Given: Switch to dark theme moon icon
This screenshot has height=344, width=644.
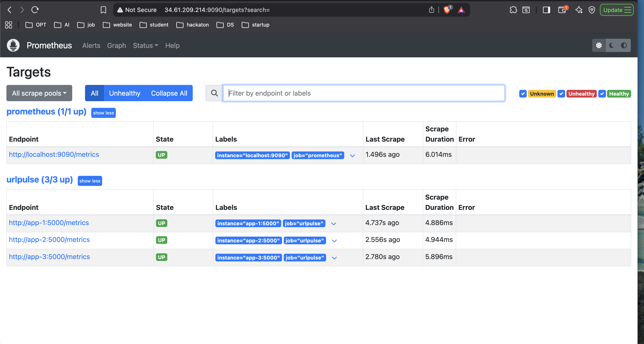Looking at the screenshot, I should (612, 45).
